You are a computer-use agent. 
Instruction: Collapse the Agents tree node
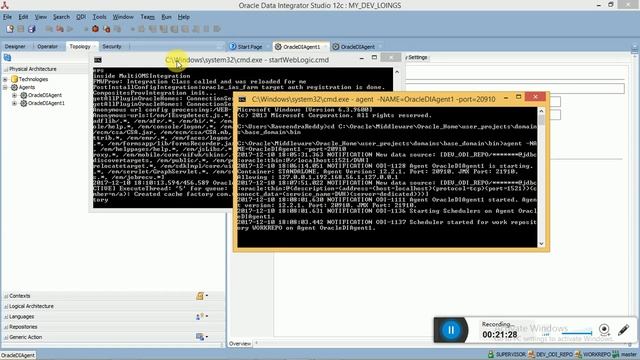point(5,87)
